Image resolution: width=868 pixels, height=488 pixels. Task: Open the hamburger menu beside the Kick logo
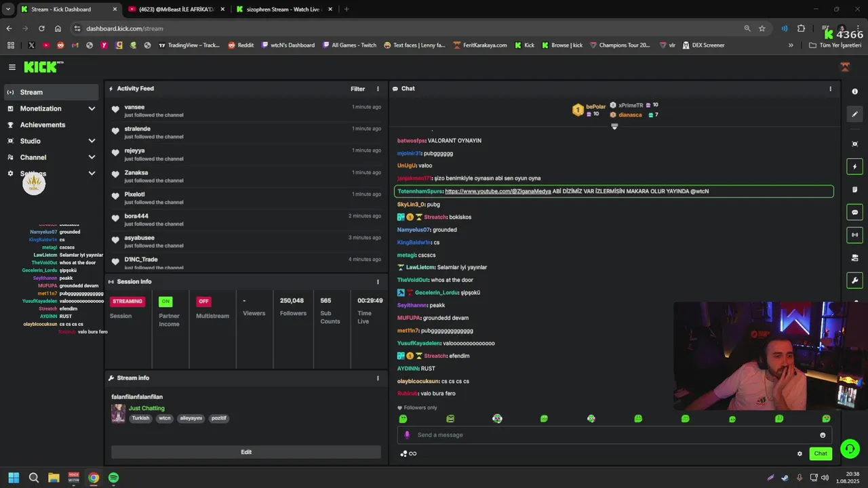pyautogui.click(x=12, y=67)
